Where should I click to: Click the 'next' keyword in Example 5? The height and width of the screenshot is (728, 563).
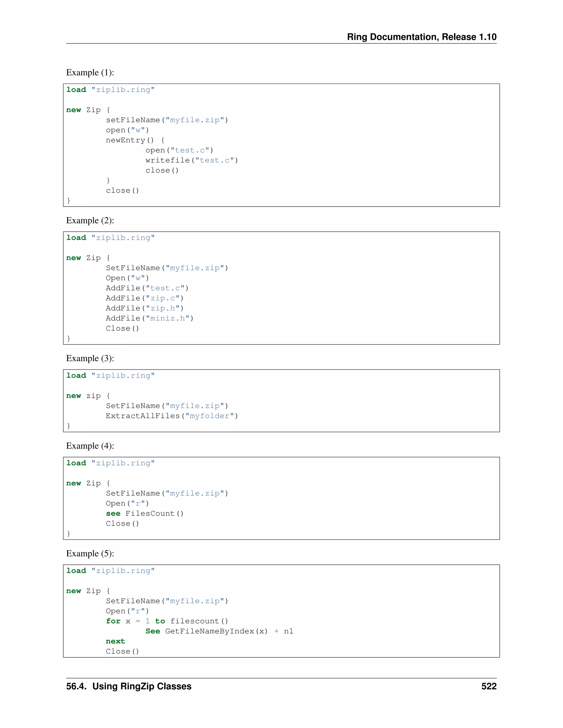115,641
